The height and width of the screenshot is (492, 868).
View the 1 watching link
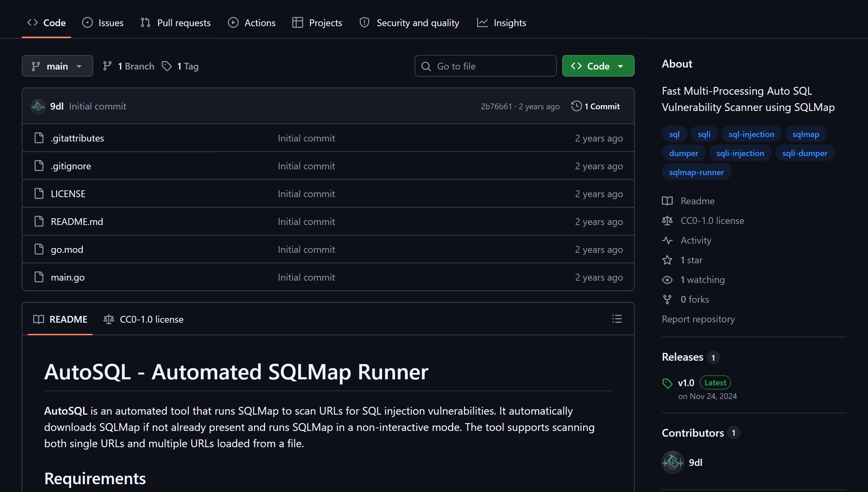[693, 280]
